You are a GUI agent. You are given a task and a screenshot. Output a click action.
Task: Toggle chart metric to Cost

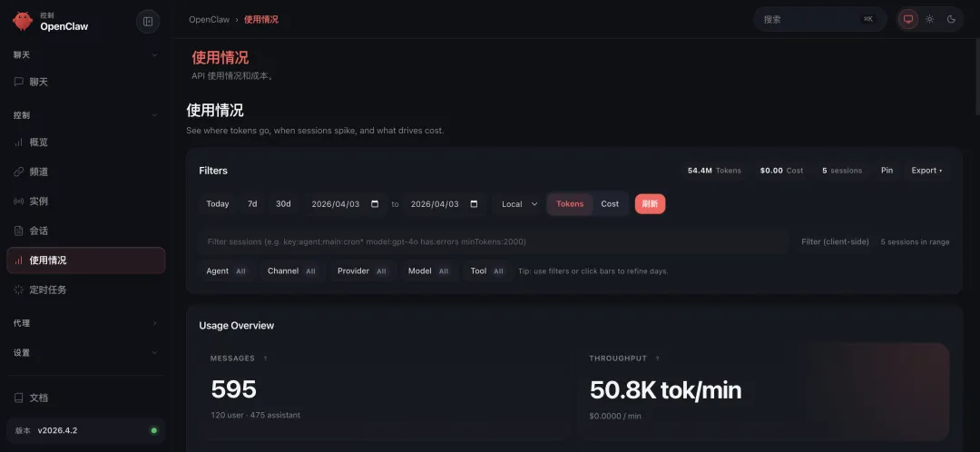[610, 204]
